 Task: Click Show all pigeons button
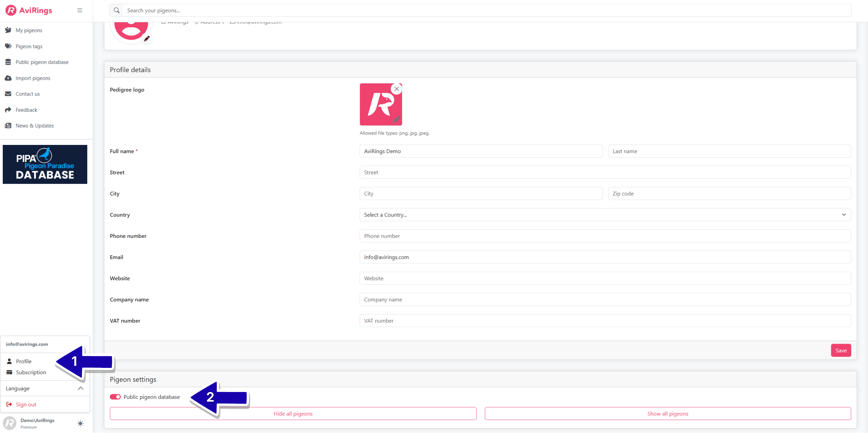click(x=667, y=414)
